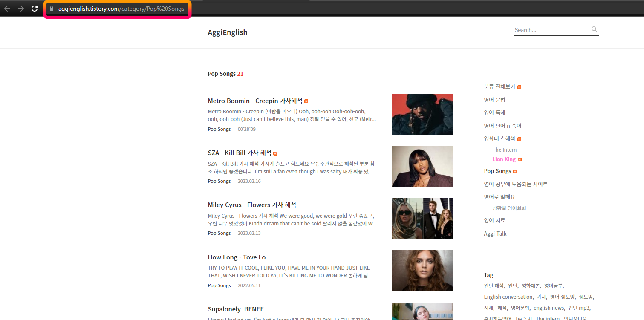Screen dimensions: 644x320
Task: Open the 영어 독해 category
Action: (x=494, y=112)
